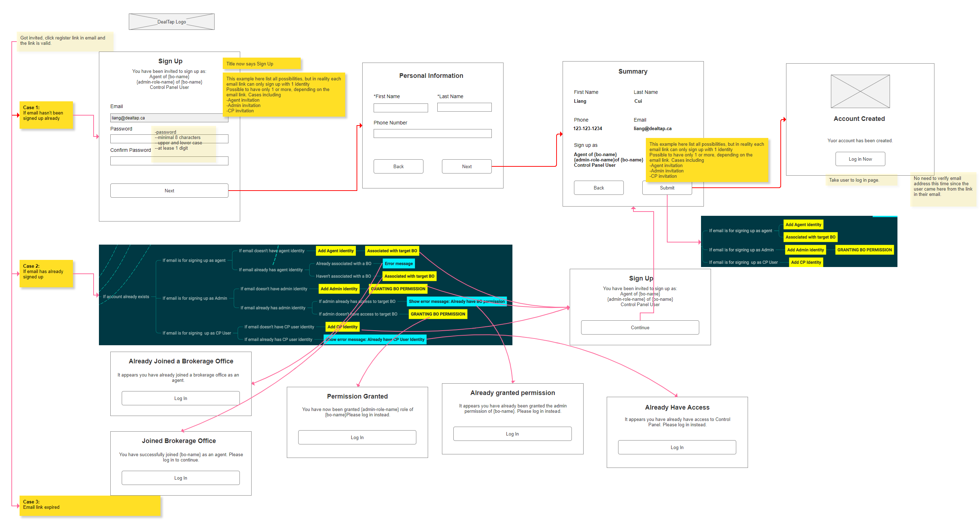This screenshot has height=523, width=980.
Task: Click the Password input field
Action: point(169,139)
